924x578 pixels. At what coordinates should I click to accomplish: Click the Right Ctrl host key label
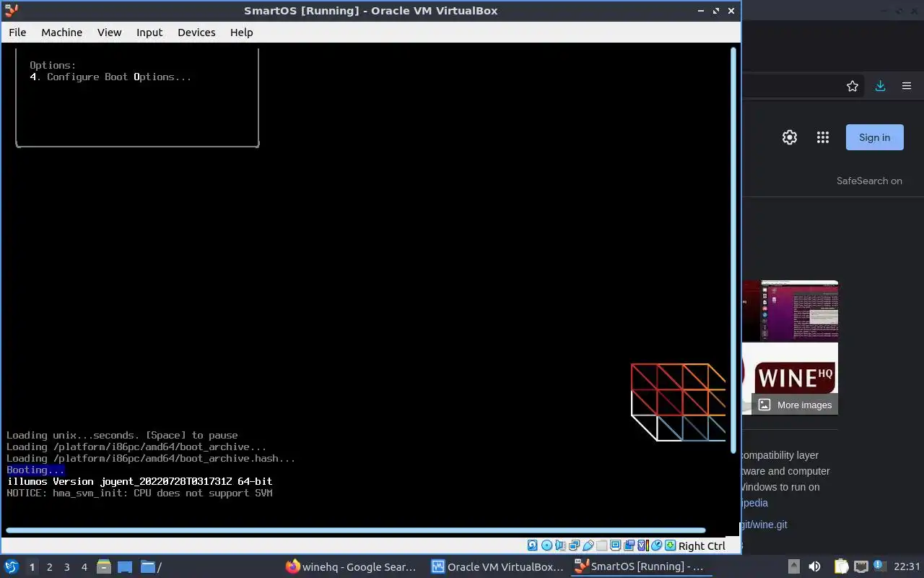click(702, 546)
